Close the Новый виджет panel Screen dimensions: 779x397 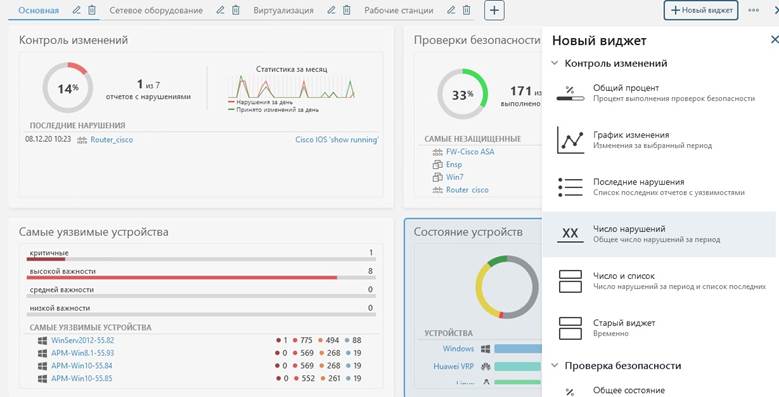click(774, 40)
